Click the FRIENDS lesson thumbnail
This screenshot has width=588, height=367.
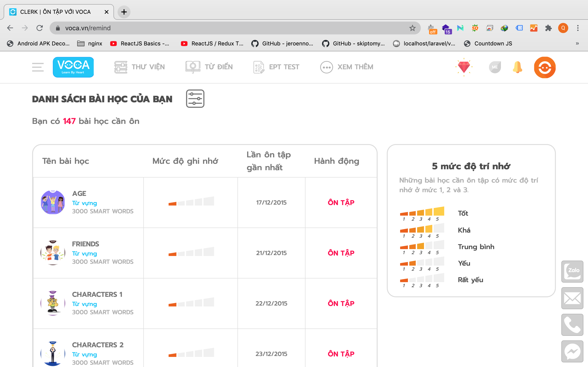point(53,253)
